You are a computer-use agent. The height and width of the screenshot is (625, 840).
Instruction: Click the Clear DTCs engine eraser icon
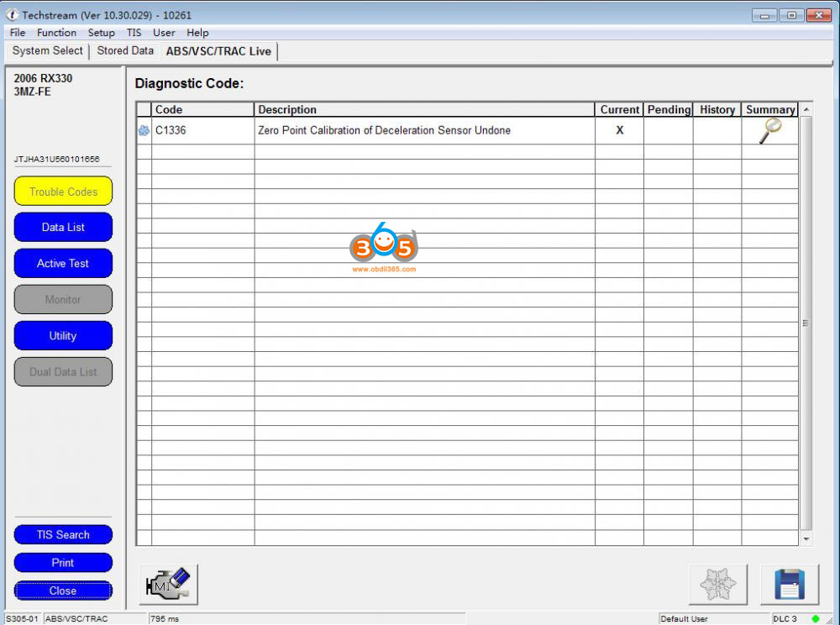[x=168, y=585]
